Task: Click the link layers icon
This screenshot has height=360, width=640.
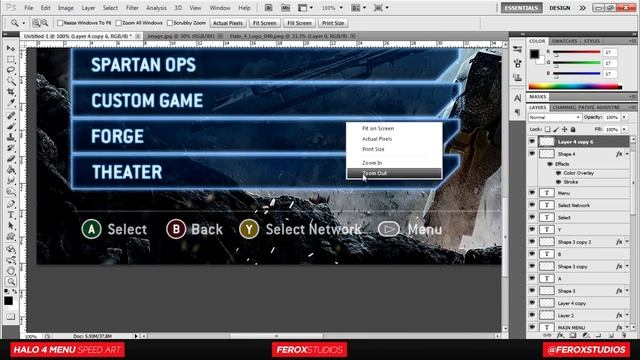Action: click(x=547, y=335)
